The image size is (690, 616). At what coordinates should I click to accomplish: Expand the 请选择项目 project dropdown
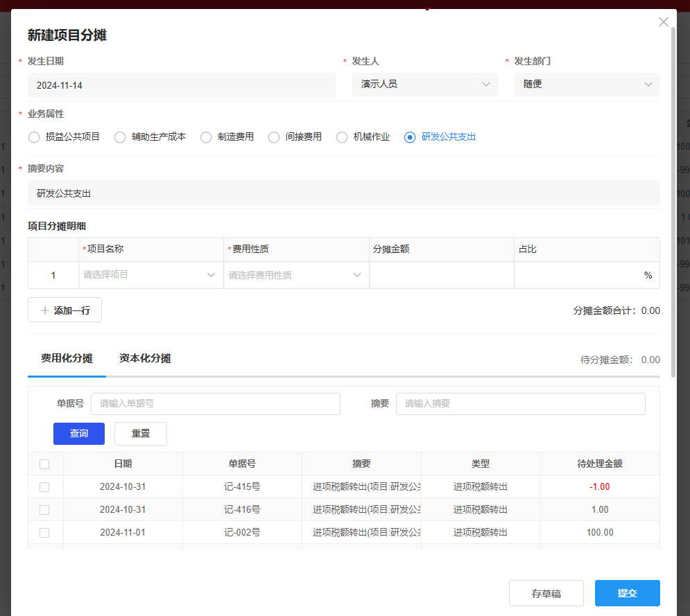(x=150, y=274)
